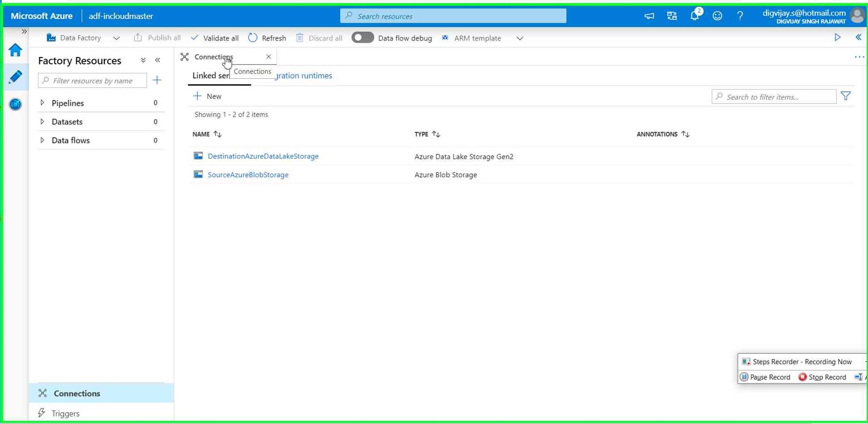Click the DestinationAzureDataLakeStorage row icon
Screen dimensions: 868x424
click(198, 156)
